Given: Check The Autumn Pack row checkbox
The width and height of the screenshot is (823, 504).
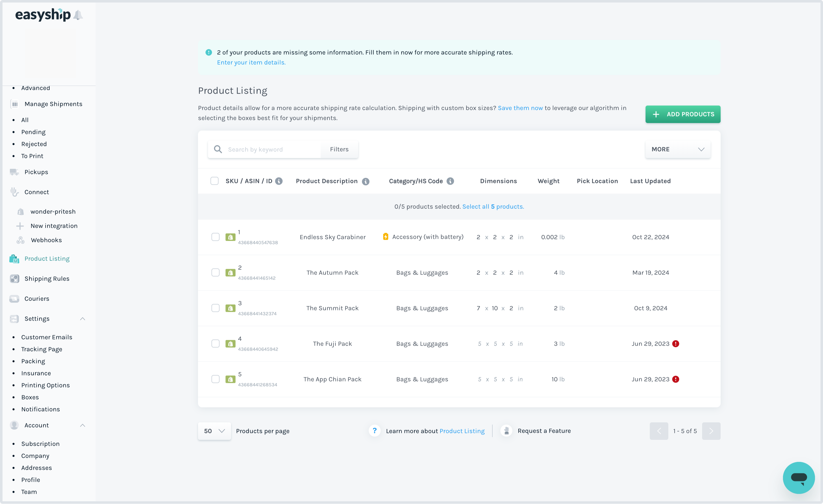Looking at the screenshot, I should coord(216,273).
